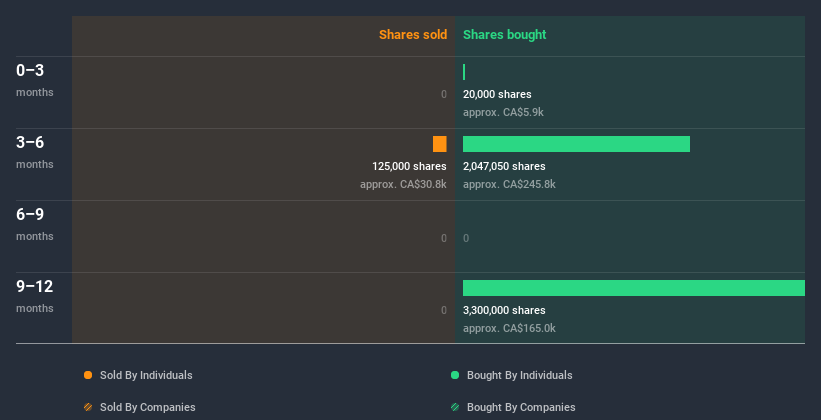Click the orange Sold By Individuals legend dot
This screenshot has width=821, height=420.
(88, 375)
